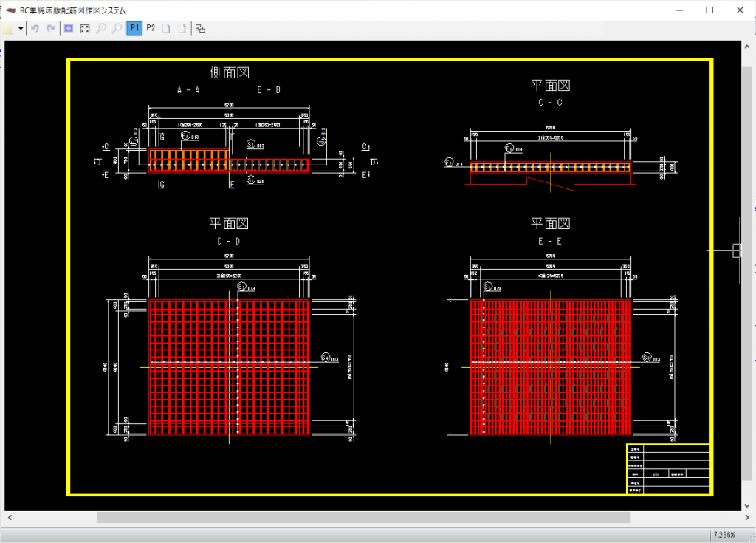Screen dimensions: 756x543
Task: Click the horizontal scrollbar right arrow
Action: pyautogui.click(x=747, y=517)
